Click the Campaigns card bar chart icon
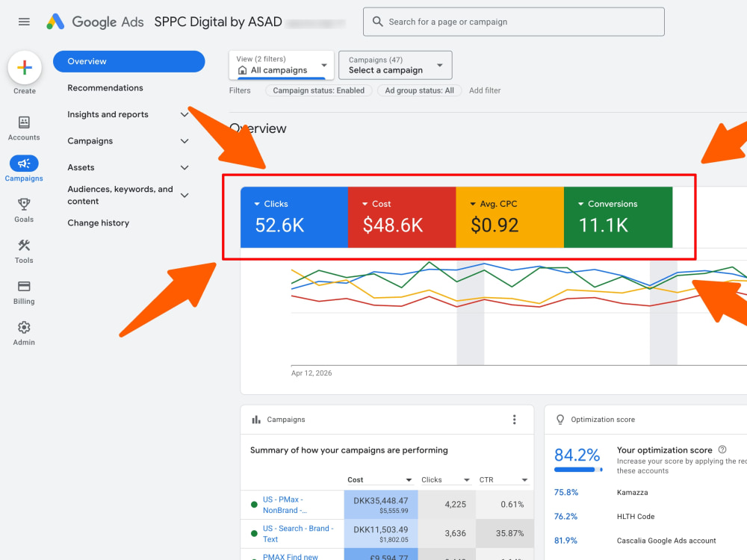 [x=256, y=420]
